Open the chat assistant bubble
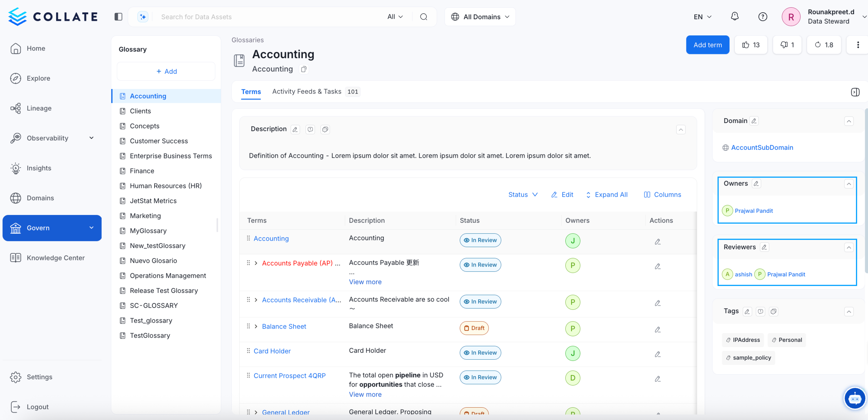The image size is (868, 420). point(855,398)
